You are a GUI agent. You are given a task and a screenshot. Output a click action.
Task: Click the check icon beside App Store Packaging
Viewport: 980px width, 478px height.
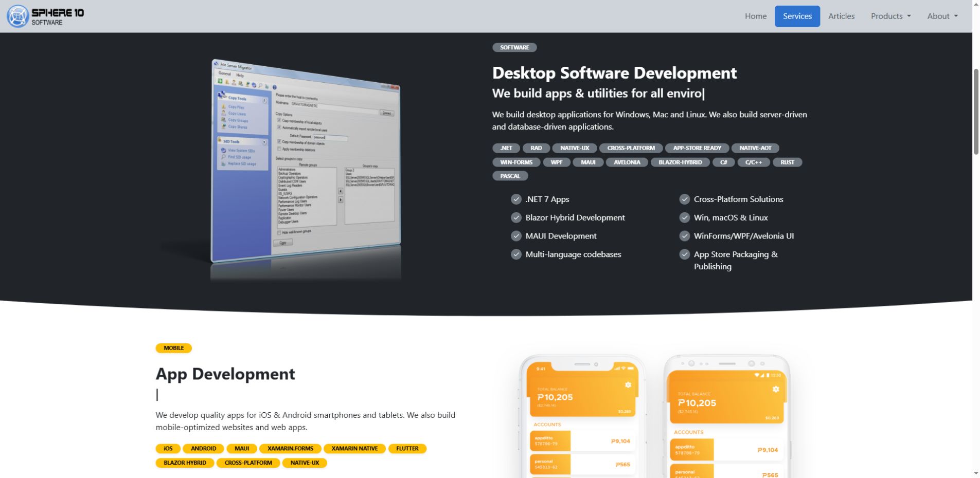pyautogui.click(x=684, y=254)
